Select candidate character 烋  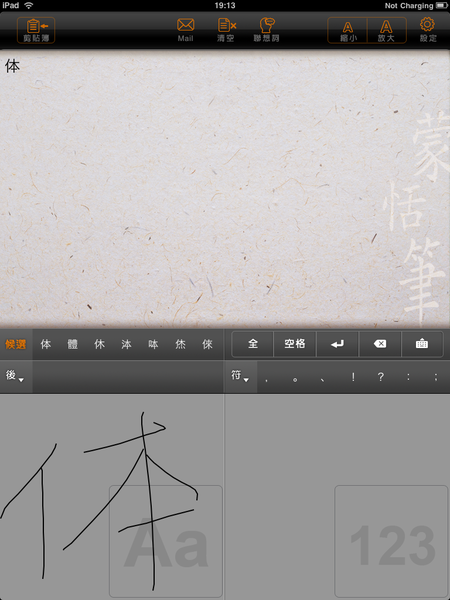point(181,344)
